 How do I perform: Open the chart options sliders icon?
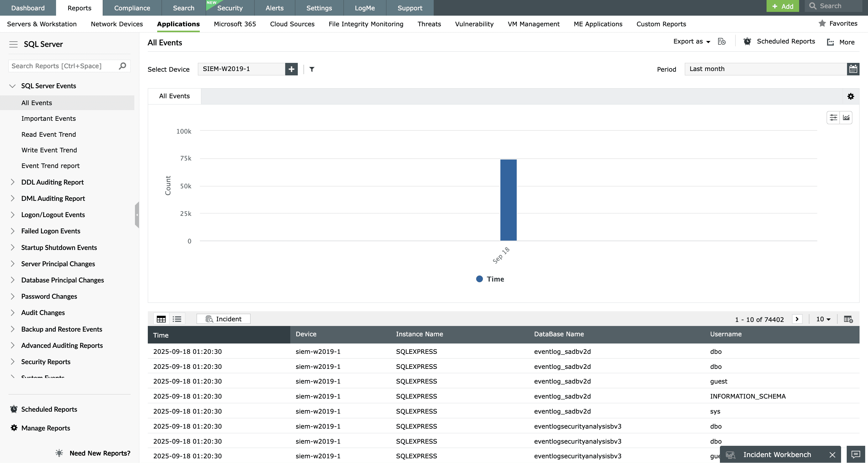click(833, 118)
